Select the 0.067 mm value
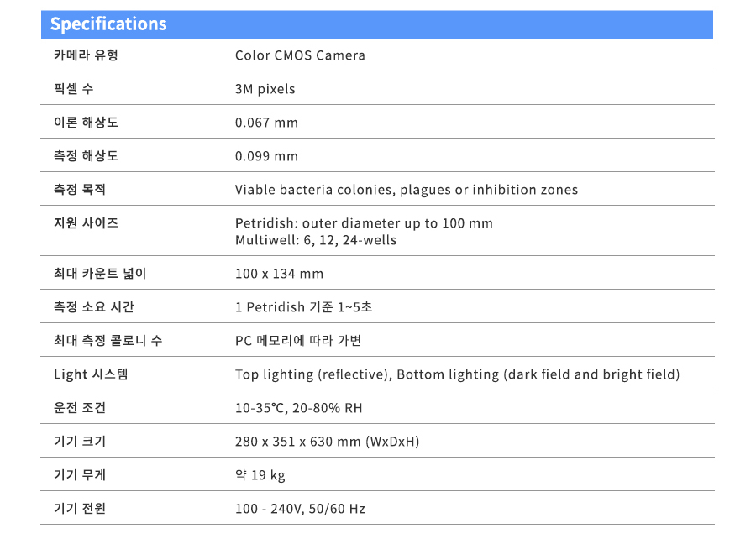The image size is (756, 544). [x=266, y=123]
